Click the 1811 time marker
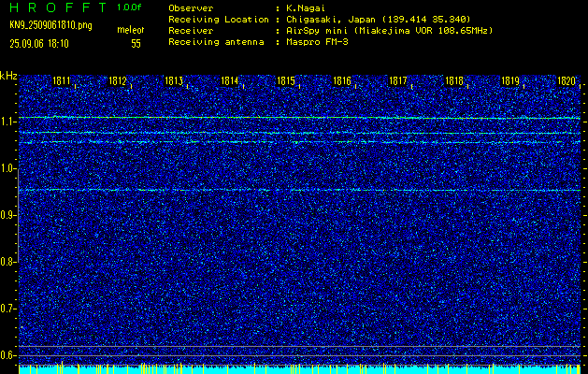The width and height of the screenshot is (588, 374). tap(62, 81)
